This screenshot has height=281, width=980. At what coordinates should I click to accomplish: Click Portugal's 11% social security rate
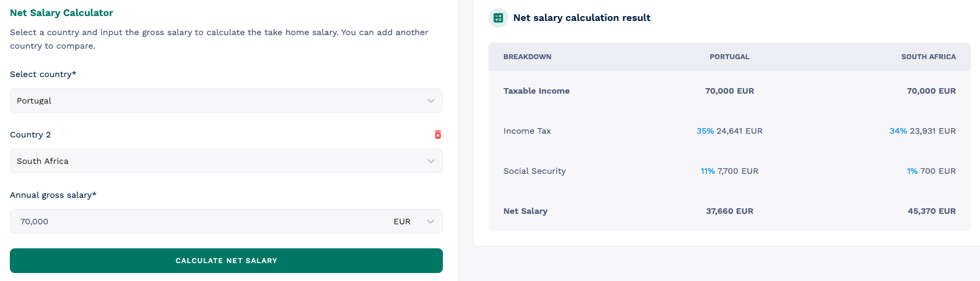point(707,171)
